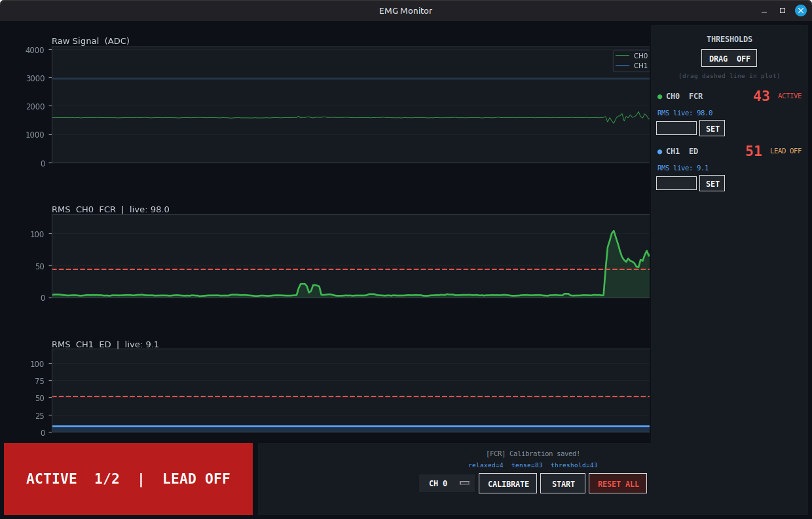Focus the CH0 FCR threshold input field
Image resolution: width=812 pixels, height=519 pixels.
click(676, 128)
